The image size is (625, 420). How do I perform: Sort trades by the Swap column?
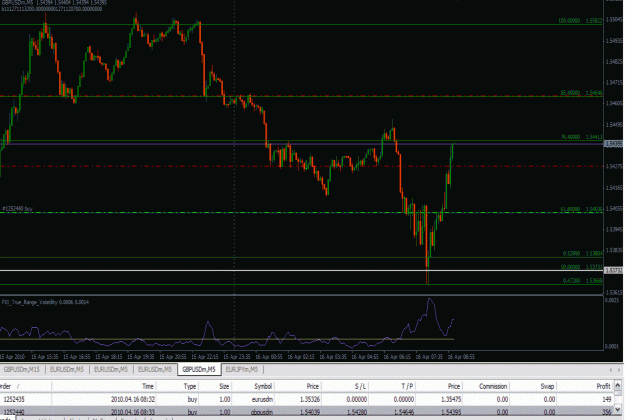point(547,386)
